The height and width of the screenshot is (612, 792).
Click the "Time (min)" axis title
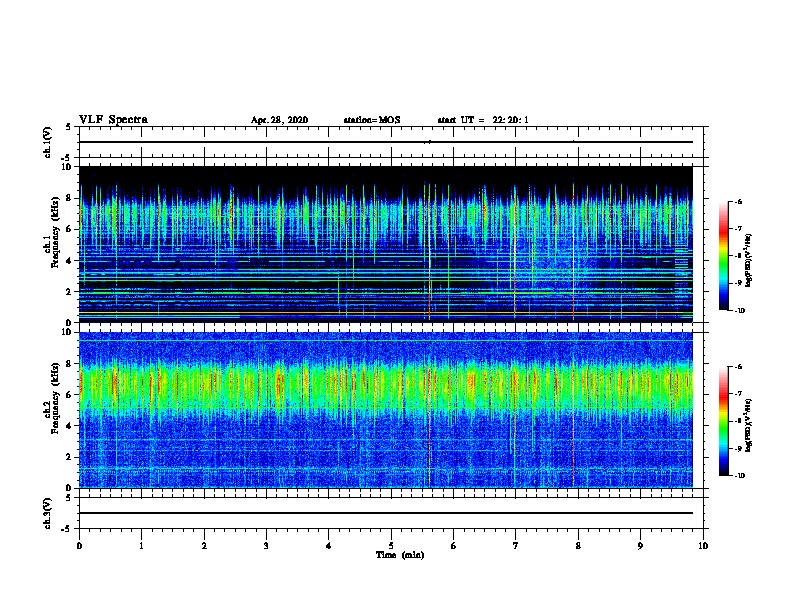[x=400, y=555]
